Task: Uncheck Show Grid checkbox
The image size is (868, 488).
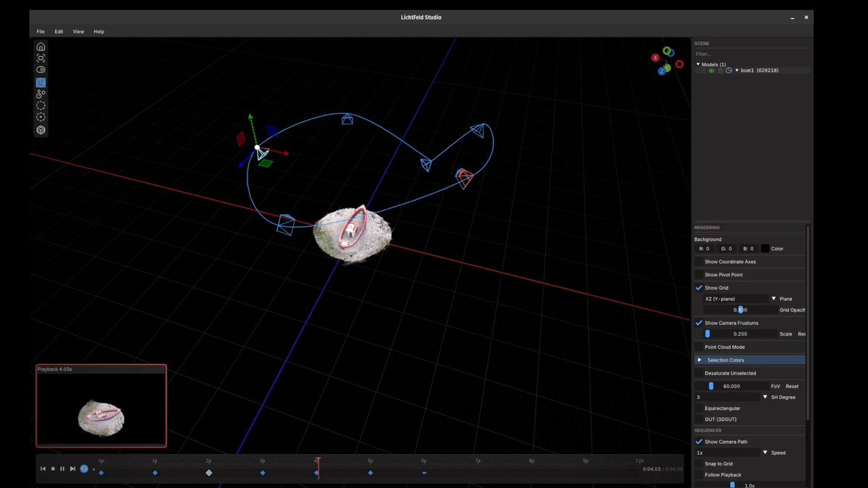Action: pyautogui.click(x=699, y=288)
